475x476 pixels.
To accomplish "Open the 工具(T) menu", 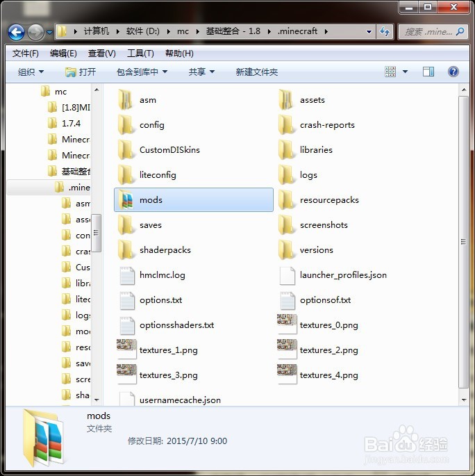I will [140, 54].
